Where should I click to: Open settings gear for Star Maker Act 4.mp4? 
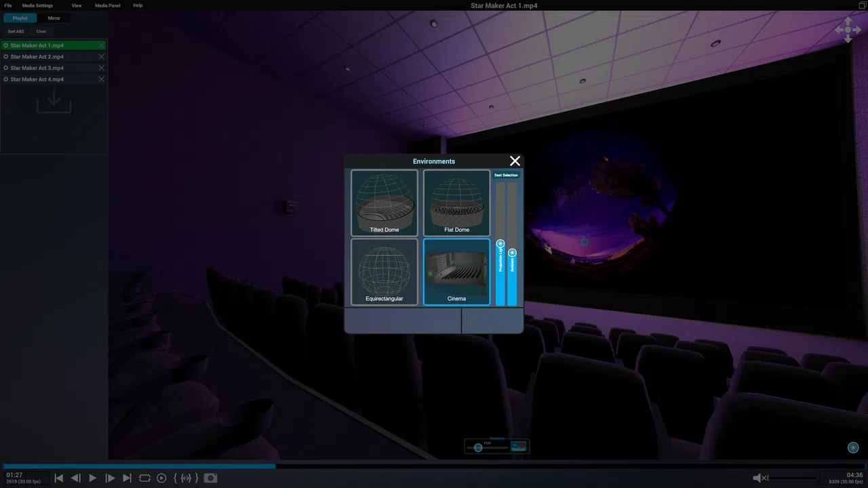click(6, 79)
